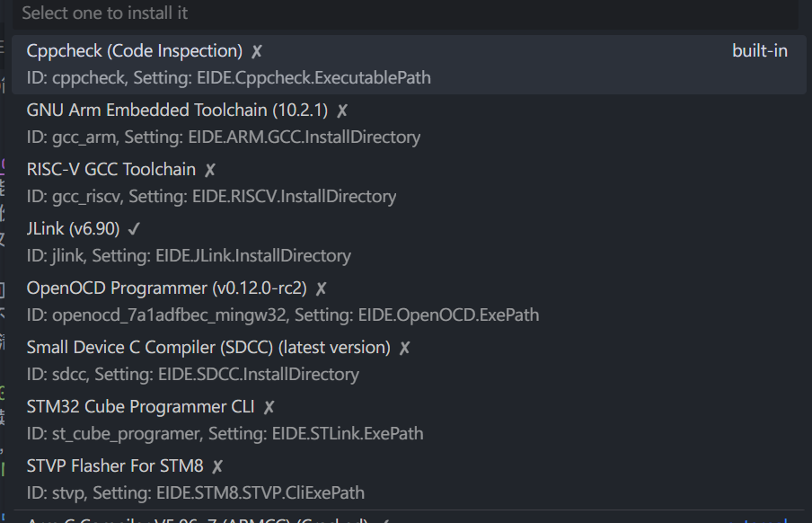Screen dimensions: 812x523
Task: Toggle the Cppcheck installed status mark
Action: pos(256,51)
